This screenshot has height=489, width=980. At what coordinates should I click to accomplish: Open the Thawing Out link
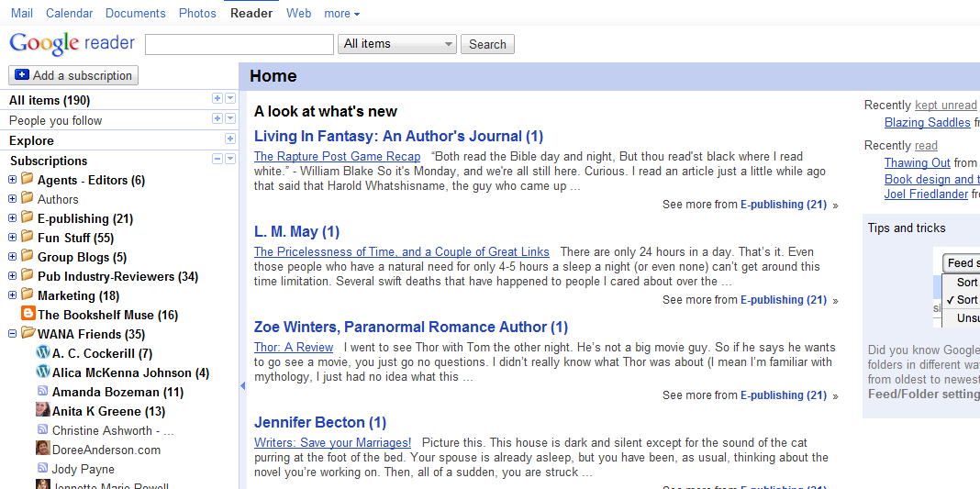pos(917,163)
